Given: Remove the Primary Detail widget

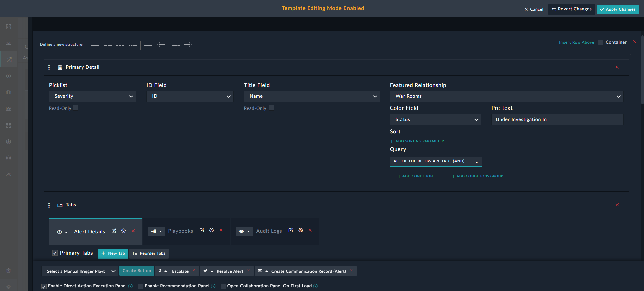Looking at the screenshot, I should click(x=617, y=67).
